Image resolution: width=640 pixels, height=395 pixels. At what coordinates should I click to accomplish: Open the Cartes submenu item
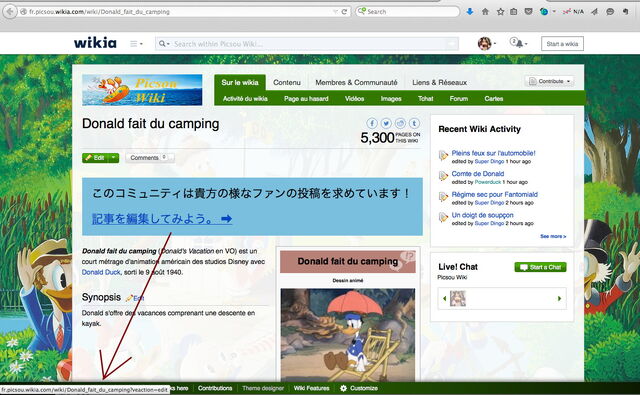(493, 99)
